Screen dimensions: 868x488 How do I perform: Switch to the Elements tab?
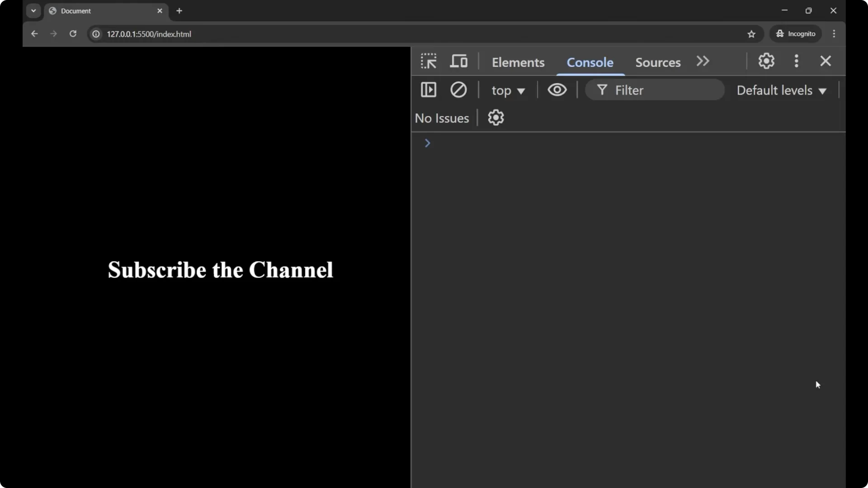point(518,62)
